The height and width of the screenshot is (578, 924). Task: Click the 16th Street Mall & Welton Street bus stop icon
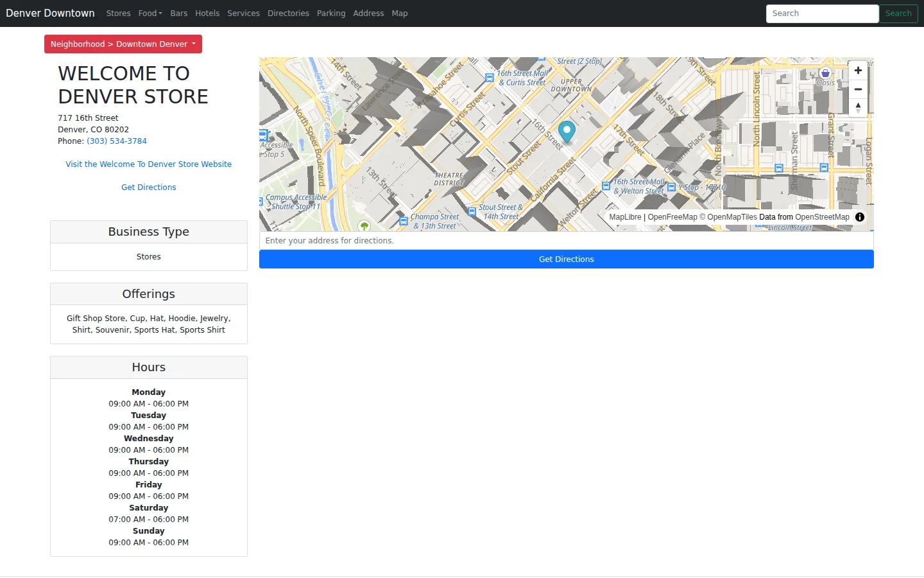click(x=606, y=186)
